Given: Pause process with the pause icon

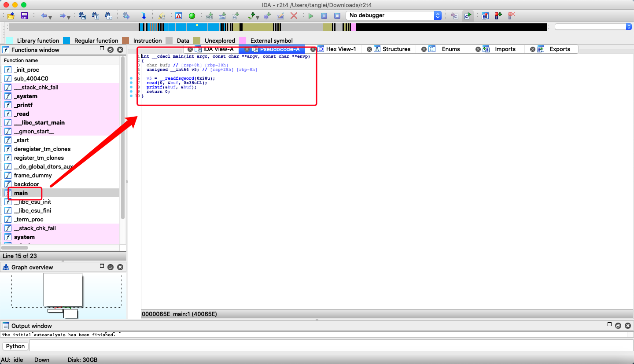Looking at the screenshot, I should click(324, 16).
